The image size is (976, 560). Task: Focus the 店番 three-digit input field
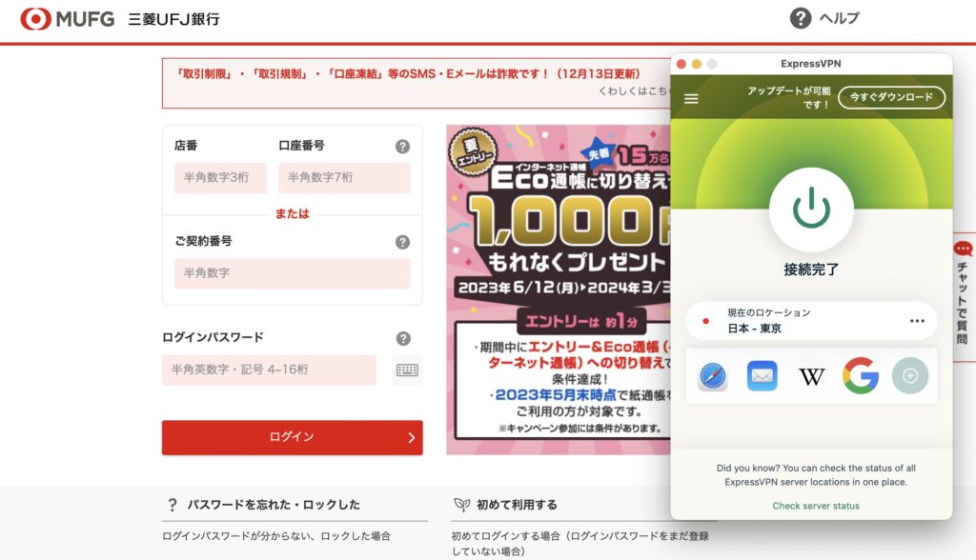point(220,178)
